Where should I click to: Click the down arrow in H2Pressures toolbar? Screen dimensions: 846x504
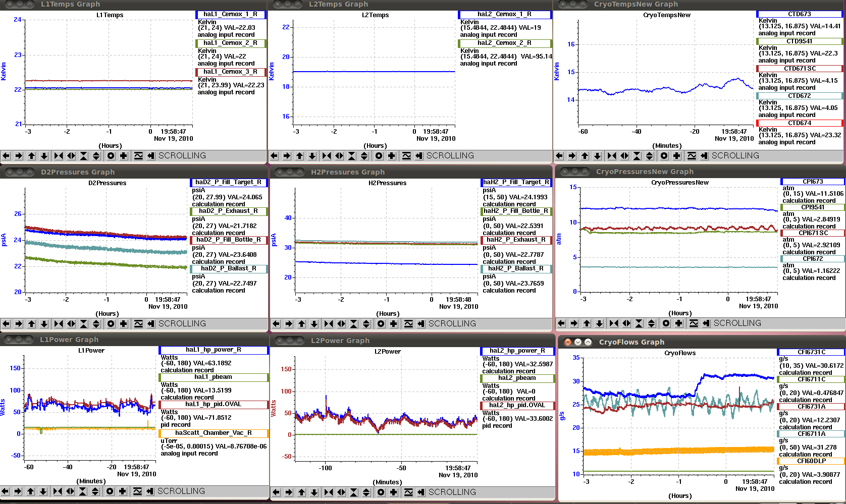(314, 324)
